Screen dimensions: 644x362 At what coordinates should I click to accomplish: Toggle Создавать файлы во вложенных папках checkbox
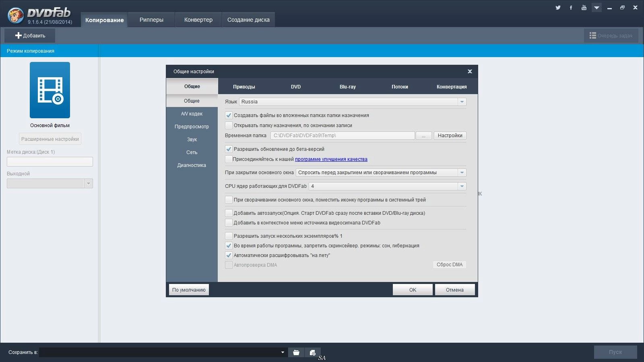click(x=229, y=115)
